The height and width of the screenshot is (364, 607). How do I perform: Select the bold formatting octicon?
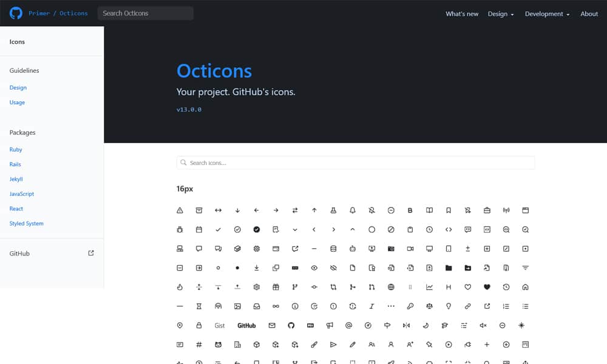(410, 210)
